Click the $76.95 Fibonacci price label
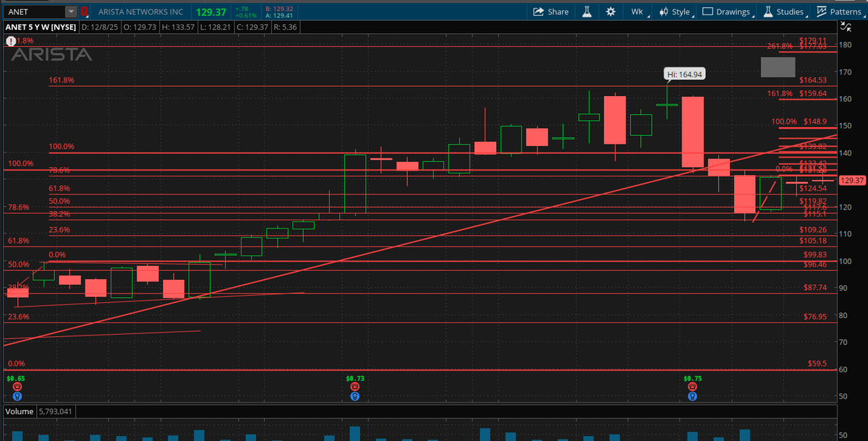Screen dimensions: 868x441 coord(815,317)
